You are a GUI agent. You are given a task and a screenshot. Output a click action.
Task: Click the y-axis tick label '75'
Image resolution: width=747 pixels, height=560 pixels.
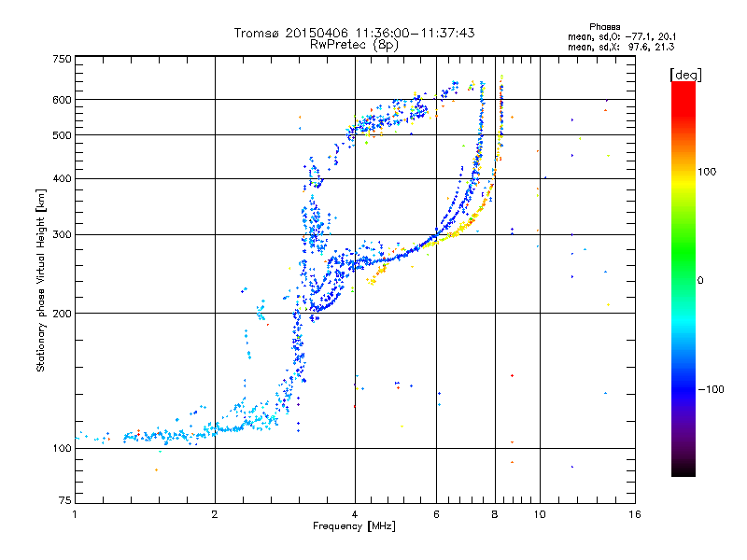pos(65,500)
